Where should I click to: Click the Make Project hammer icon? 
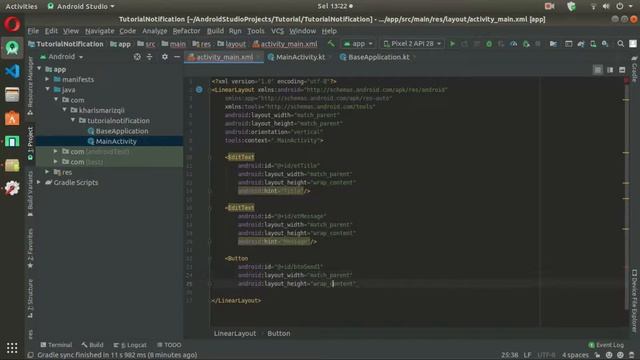[x=331, y=44]
